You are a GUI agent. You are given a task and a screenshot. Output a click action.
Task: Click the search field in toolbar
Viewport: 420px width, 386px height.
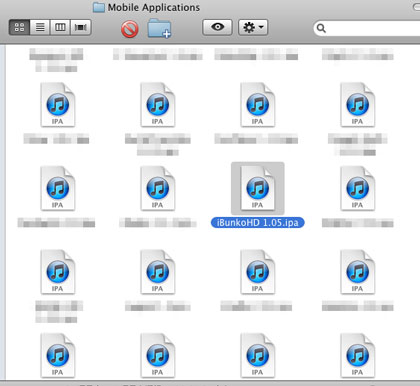tap(367, 28)
